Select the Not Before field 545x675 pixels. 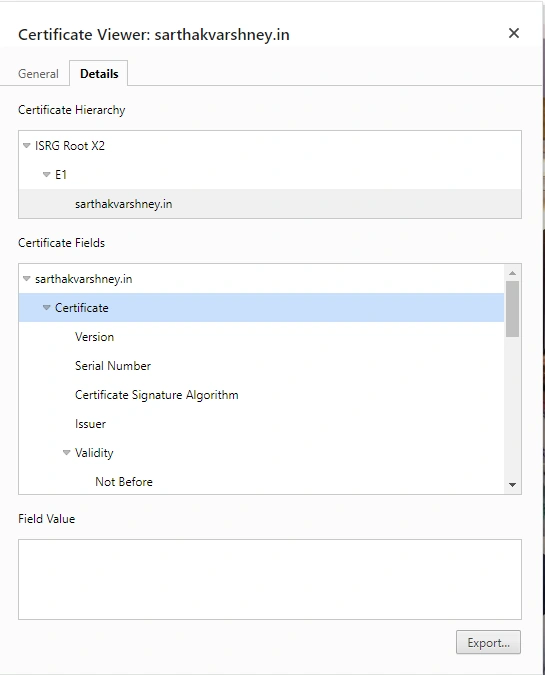[x=261, y=481]
